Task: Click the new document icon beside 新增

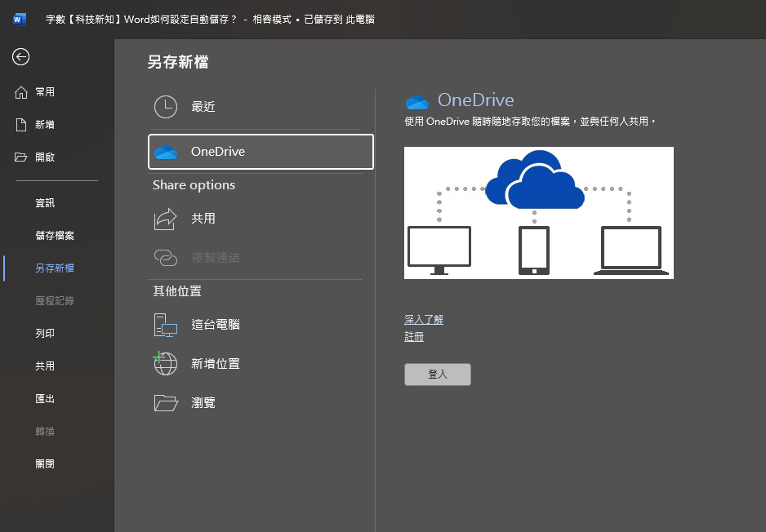Action: [21, 125]
